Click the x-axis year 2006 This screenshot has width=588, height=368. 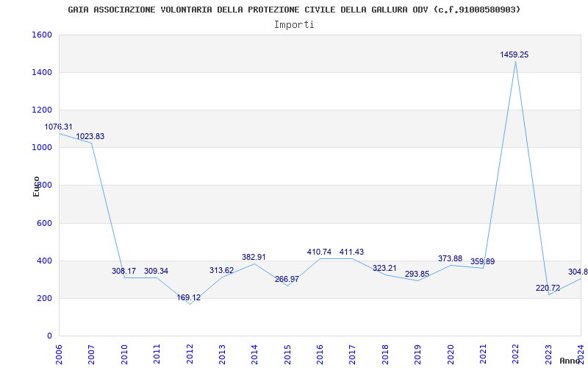coord(59,354)
